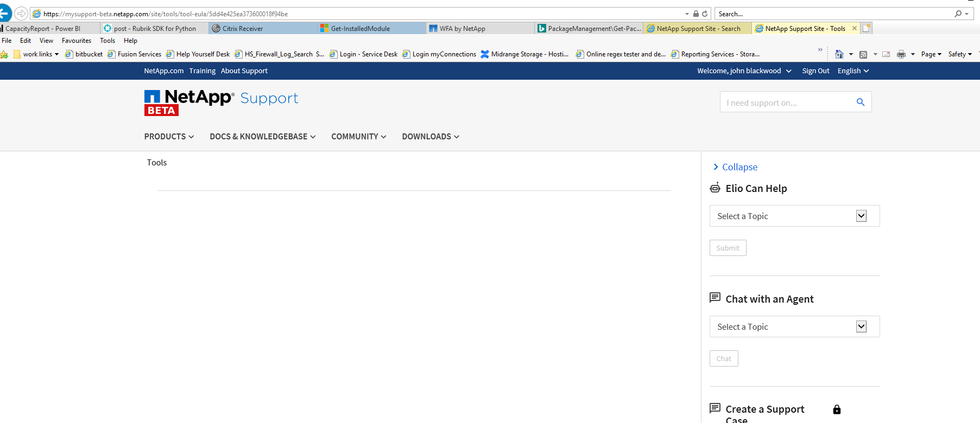The height and width of the screenshot is (423, 980).
Task: Open the File menu
Action: (7, 41)
